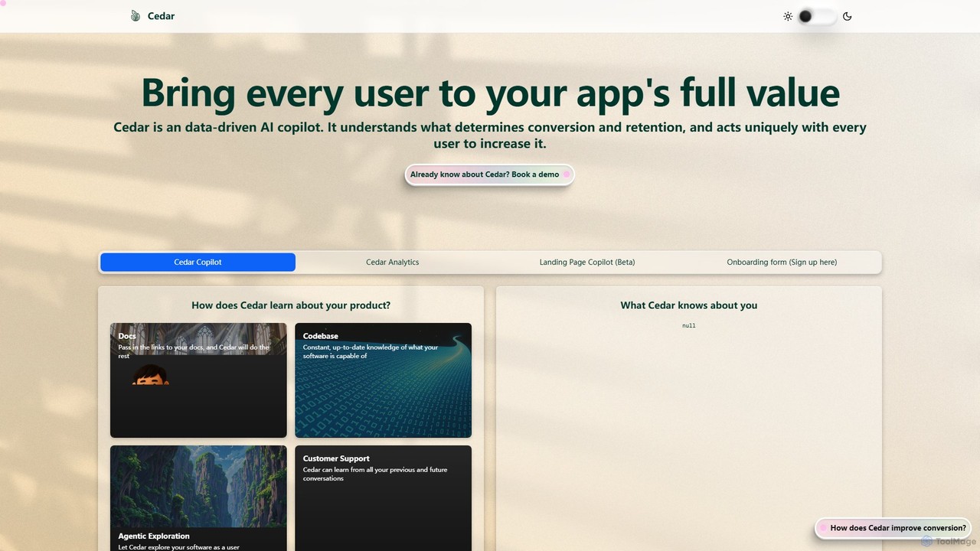
Task: Click the sun light-mode icon
Action: point(788,16)
